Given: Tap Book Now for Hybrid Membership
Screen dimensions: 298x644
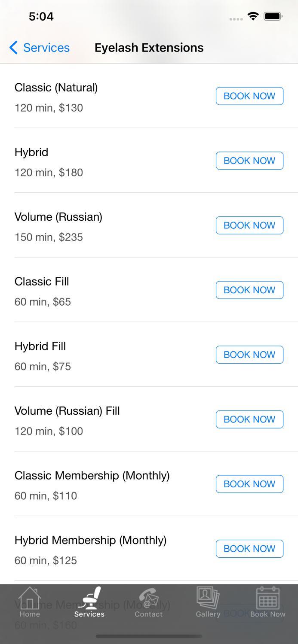Looking at the screenshot, I should click(249, 549).
